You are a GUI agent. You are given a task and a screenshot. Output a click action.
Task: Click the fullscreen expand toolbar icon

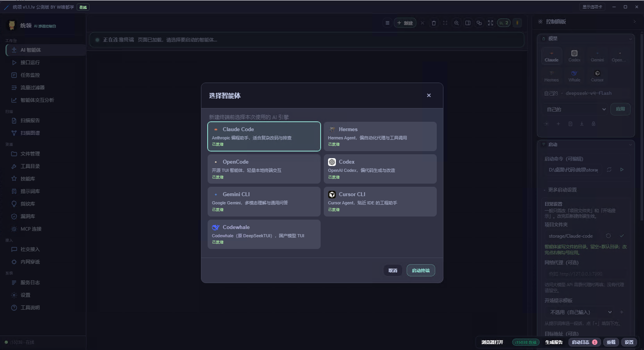click(x=490, y=23)
